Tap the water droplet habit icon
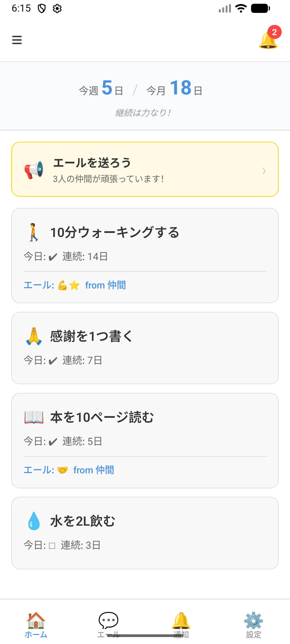This screenshot has width=290, height=644. pos(34,521)
